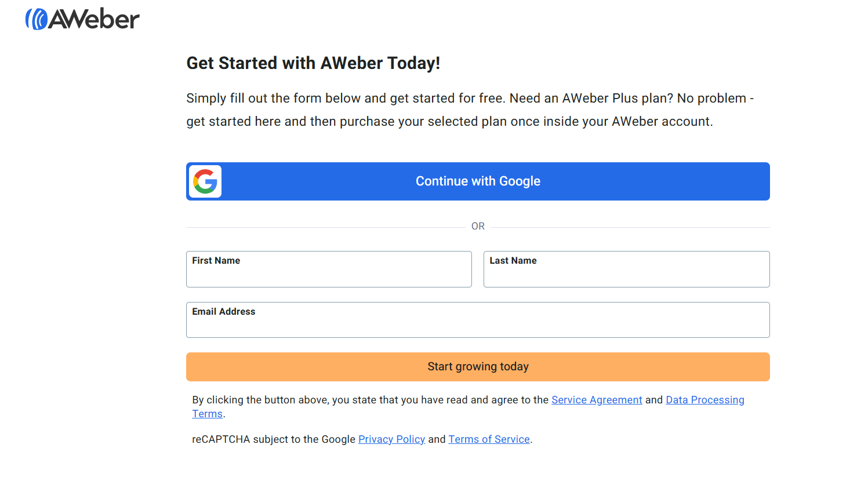The image size is (868, 488).
Task: Click the Email Address input box
Action: click(477, 325)
